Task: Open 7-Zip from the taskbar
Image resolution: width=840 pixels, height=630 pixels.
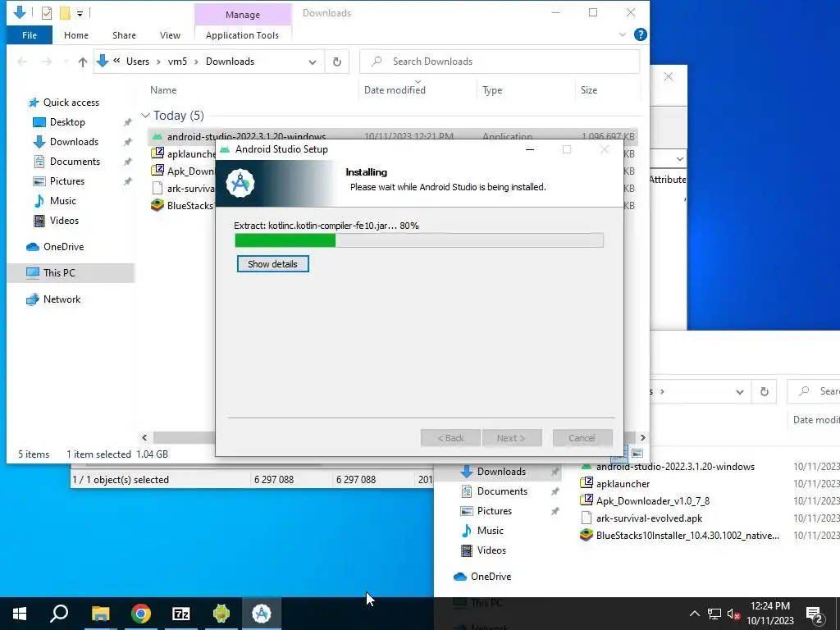Action: pyautogui.click(x=181, y=614)
